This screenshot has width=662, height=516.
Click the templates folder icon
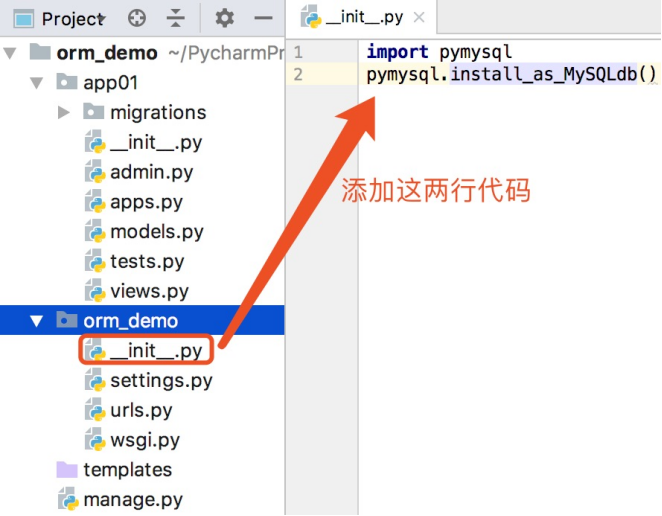[x=67, y=470]
